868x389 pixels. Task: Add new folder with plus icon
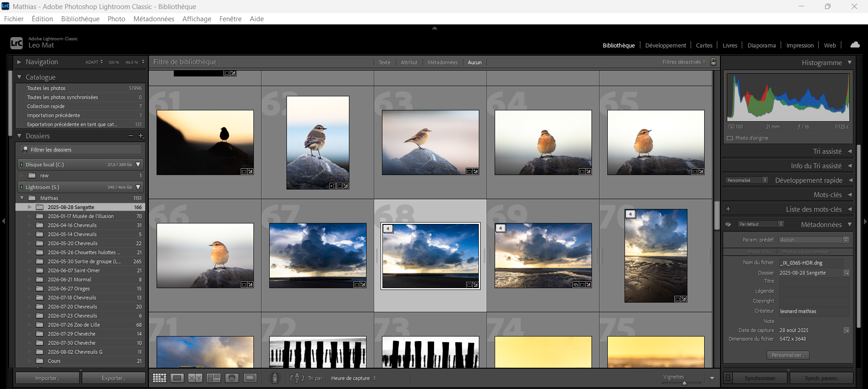pos(141,136)
